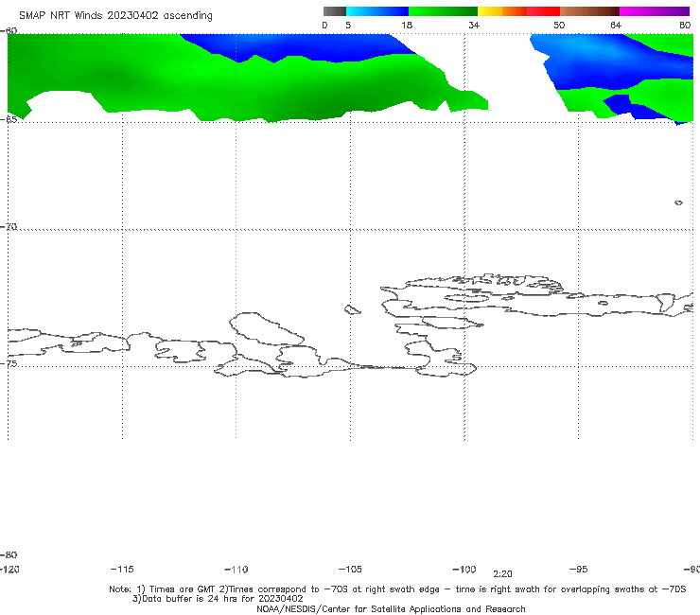Click the longitude label '-105'
This screenshot has width=700, height=615.
350,570
